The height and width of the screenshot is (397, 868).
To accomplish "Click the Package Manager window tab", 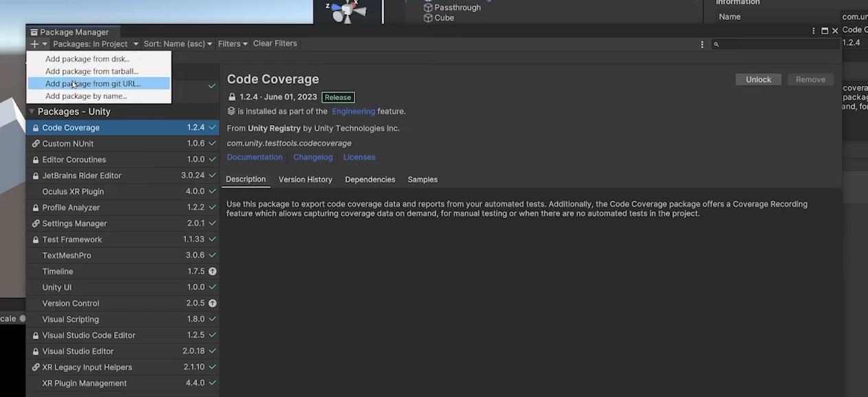I will (x=73, y=32).
